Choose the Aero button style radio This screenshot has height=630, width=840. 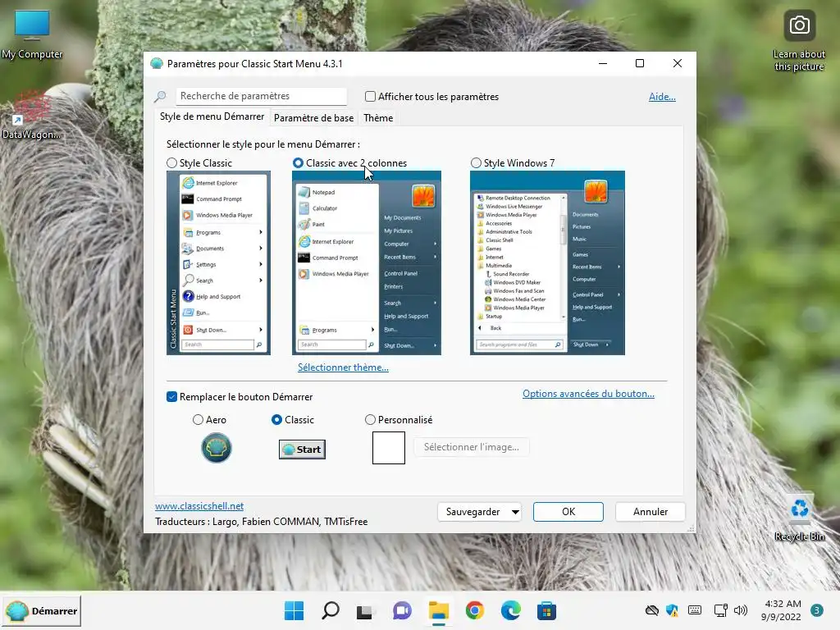(199, 420)
